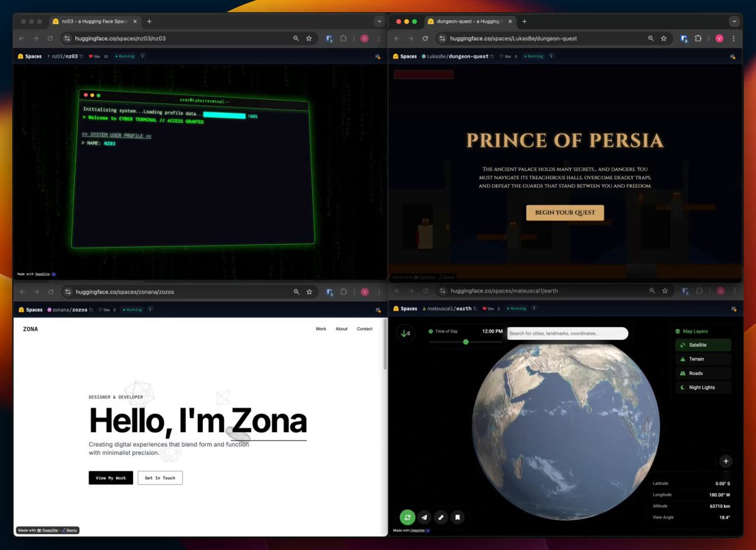Click the DeepSite link in nz03 footer
Image resolution: width=756 pixels, height=550 pixels.
[x=42, y=274]
